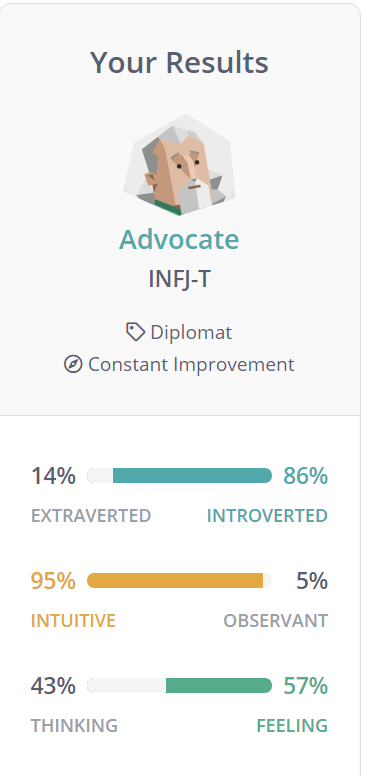
Task: Click the Diplomat role label
Action: coord(191,332)
